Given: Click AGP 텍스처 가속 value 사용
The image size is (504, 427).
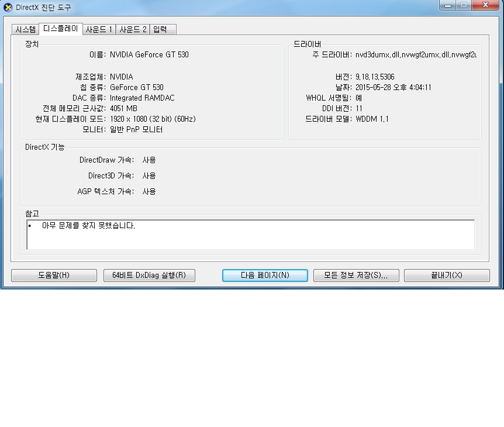Looking at the screenshot, I should coord(149,191).
